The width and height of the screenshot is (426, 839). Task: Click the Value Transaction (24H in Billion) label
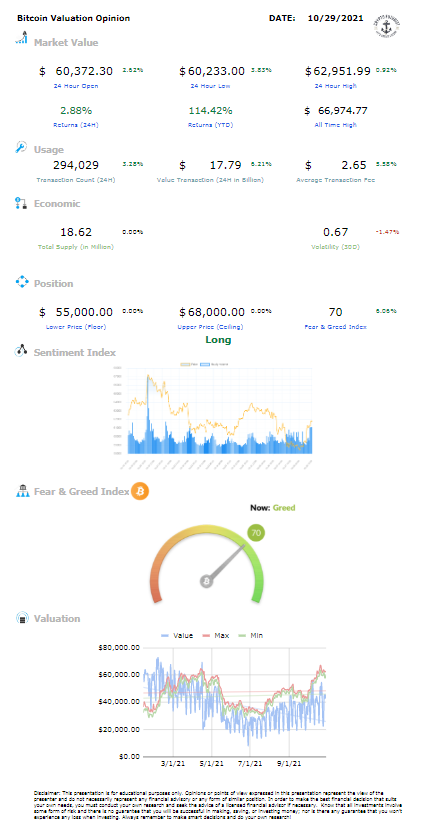[210, 180]
